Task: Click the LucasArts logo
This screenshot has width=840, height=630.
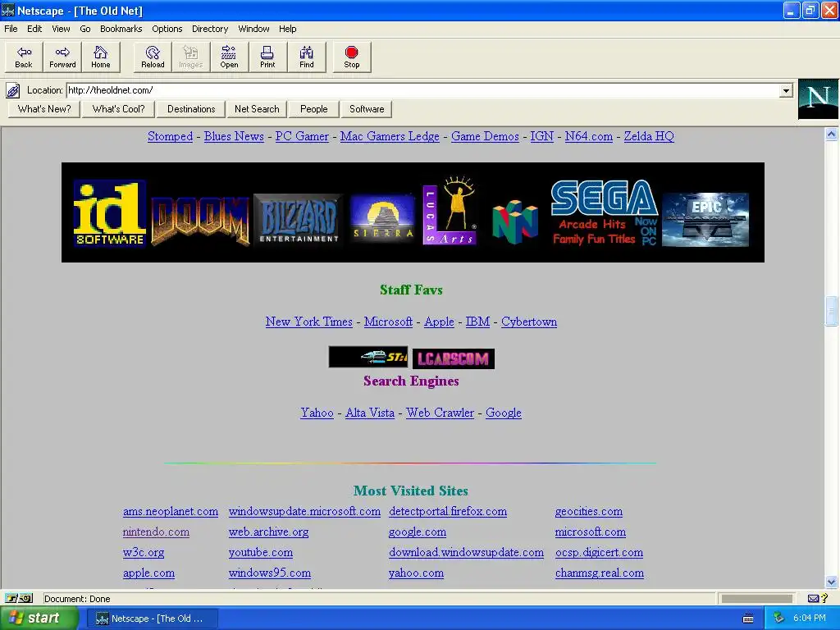Action: (450, 210)
